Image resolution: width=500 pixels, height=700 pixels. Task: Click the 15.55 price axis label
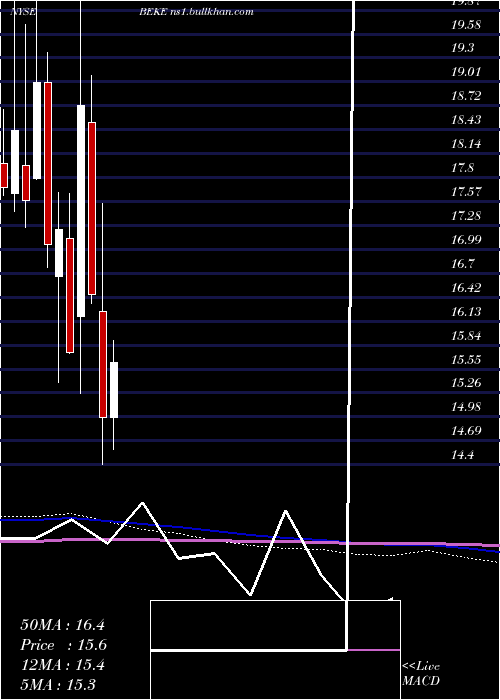(466, 360)
